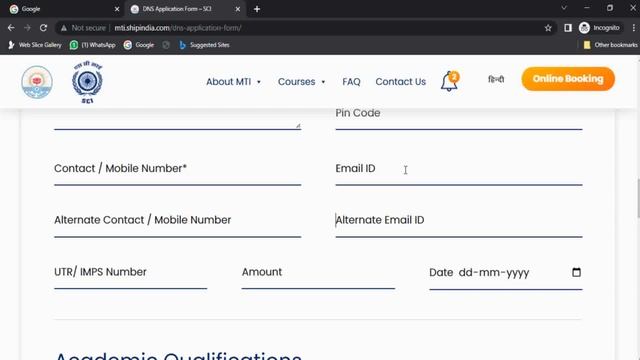
Task: Click the Incognito profile icon
Action: pyautogui.click(x=584, y=28)
